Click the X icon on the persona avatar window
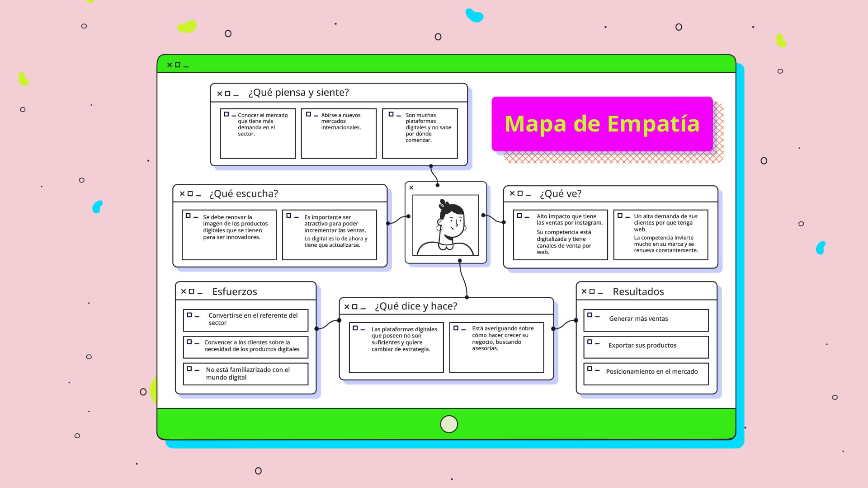Screen dimensions: 868x488 pyautogui.click(x=411, y=188)
